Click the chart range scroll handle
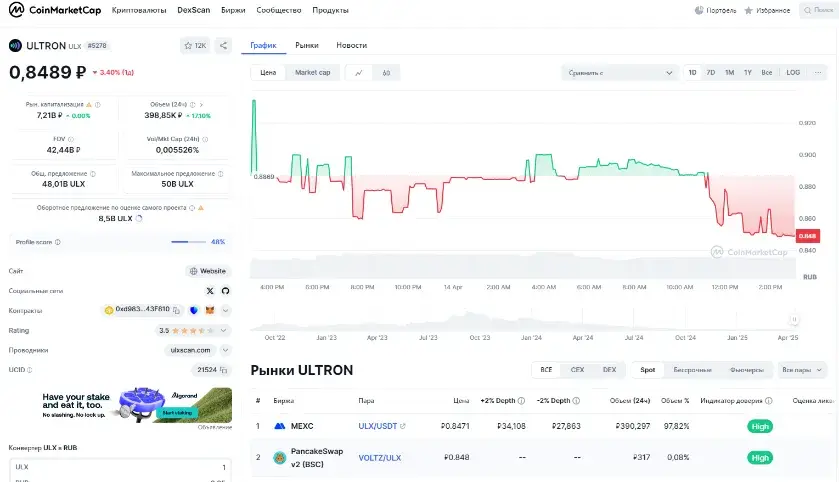The width and height of the screenshot is (839, 482). tap(794, 320)
